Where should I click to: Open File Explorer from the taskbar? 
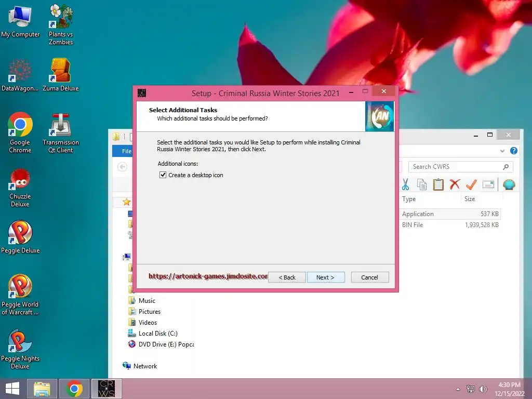point(42,389)
